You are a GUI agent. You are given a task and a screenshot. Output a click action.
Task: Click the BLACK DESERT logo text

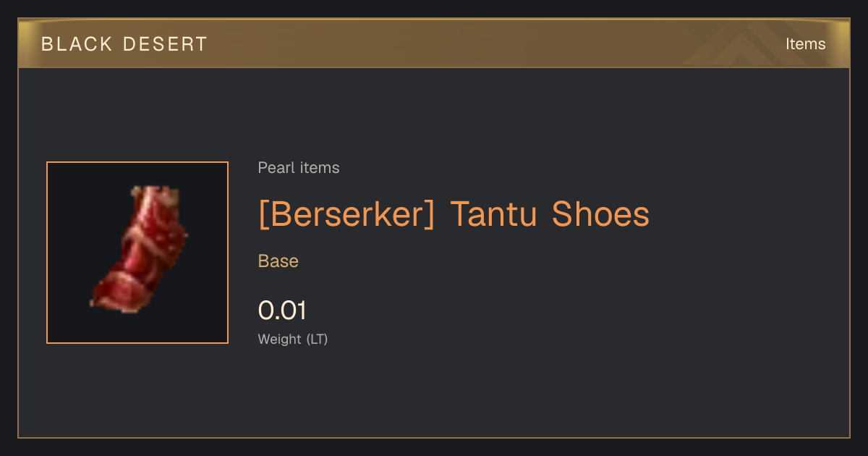[124, 44]
